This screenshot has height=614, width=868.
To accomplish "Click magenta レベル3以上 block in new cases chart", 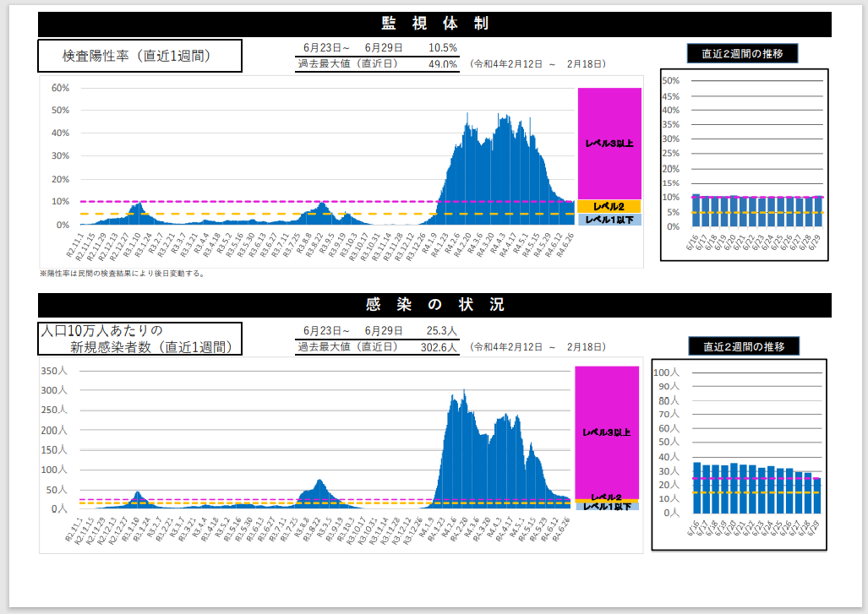I will click(607, 432).
